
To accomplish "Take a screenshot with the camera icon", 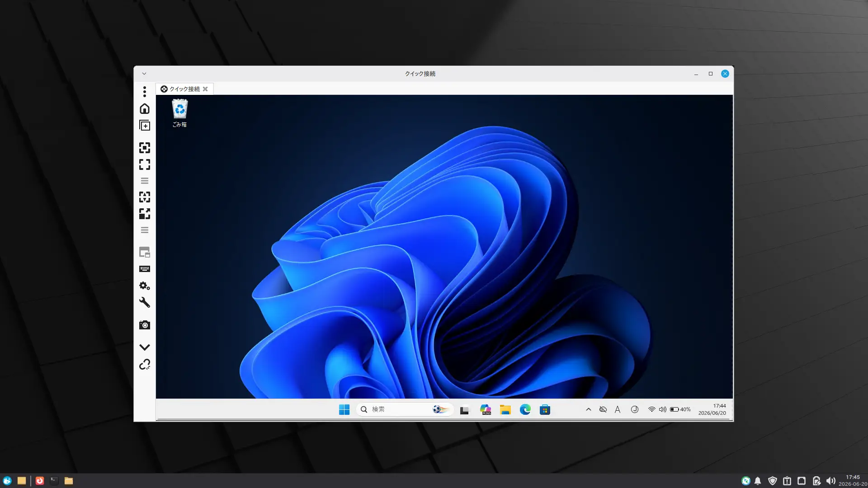I will tap(145, 325).
